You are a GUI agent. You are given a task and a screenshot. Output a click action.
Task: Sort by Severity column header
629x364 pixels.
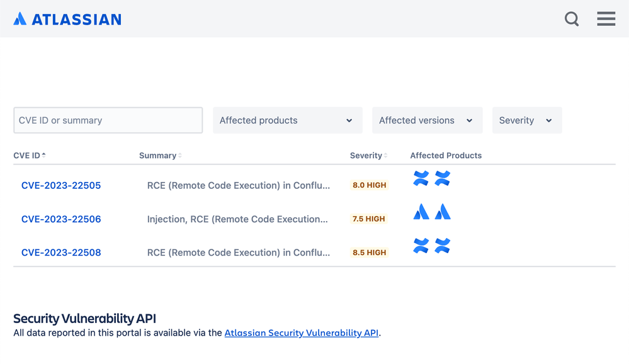pyautogui.click(x=369, y=156)
